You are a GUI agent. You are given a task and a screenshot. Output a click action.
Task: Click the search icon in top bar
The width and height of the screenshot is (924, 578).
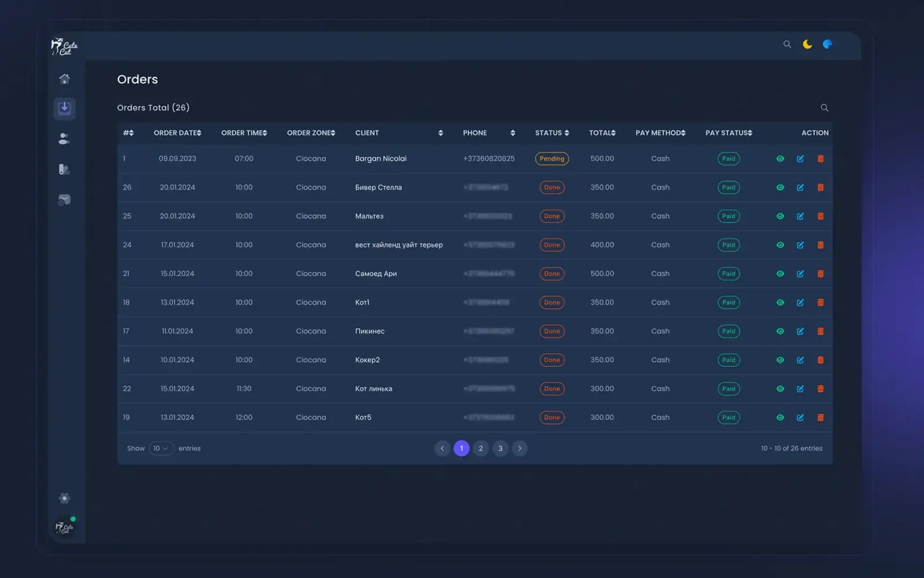click(787, 44)
